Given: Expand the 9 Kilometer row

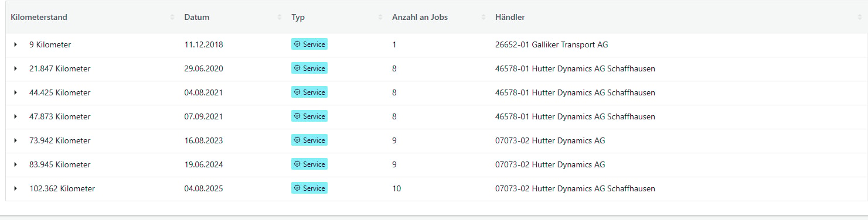Looking at the screenshot, I should click(x=15, y=44).
